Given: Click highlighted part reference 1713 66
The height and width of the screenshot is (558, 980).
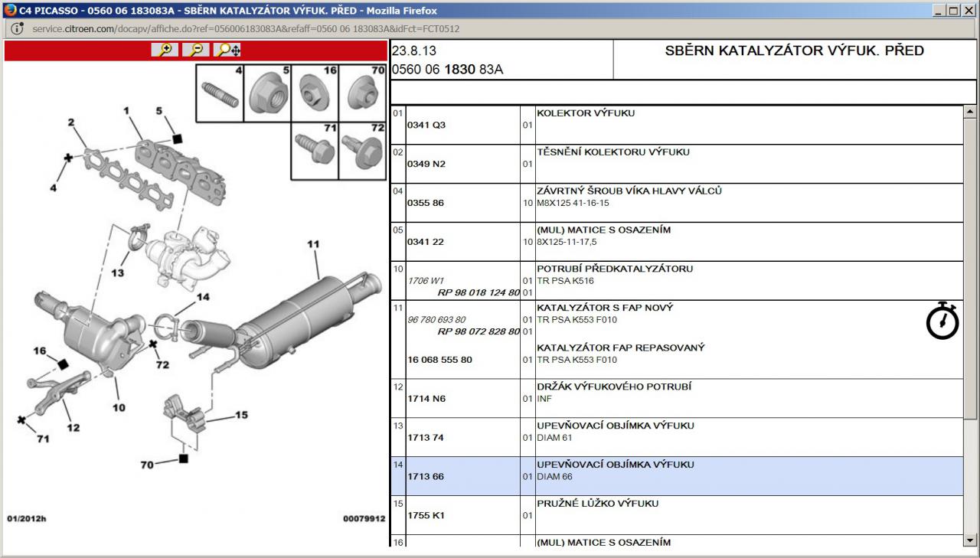Looking at the screenshot, I should [x=426, y=477].
